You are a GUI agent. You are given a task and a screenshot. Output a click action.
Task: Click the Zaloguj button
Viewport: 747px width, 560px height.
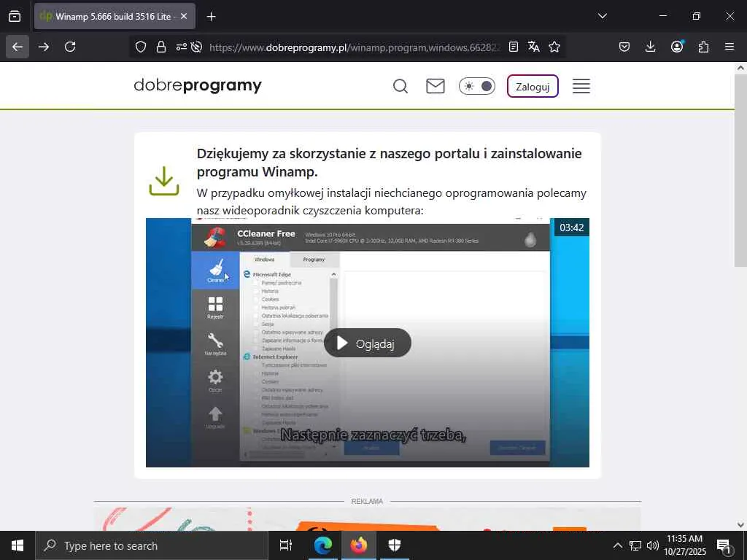[x=533, y=86]
